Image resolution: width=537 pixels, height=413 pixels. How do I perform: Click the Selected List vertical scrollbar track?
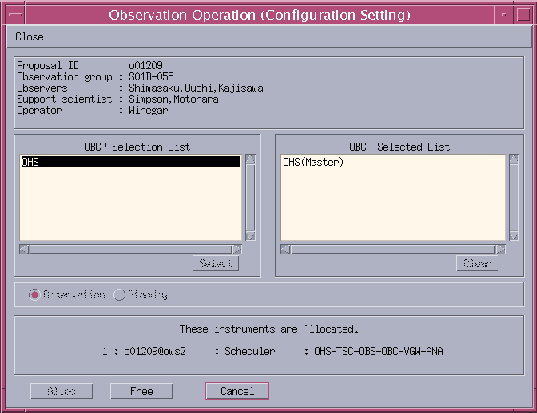click(x=514, y=198)
